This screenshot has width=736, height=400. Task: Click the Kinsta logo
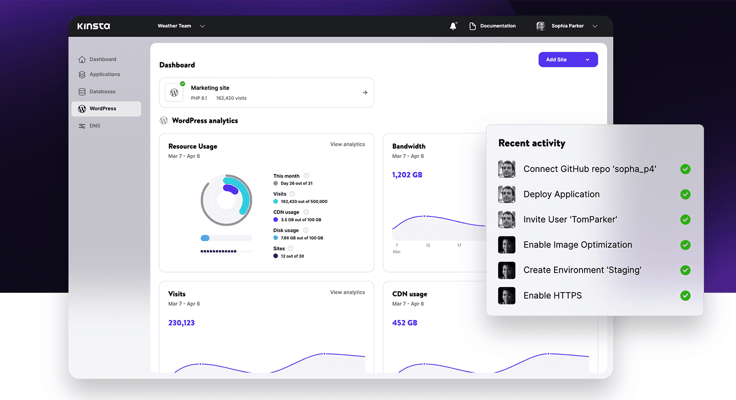93,26
